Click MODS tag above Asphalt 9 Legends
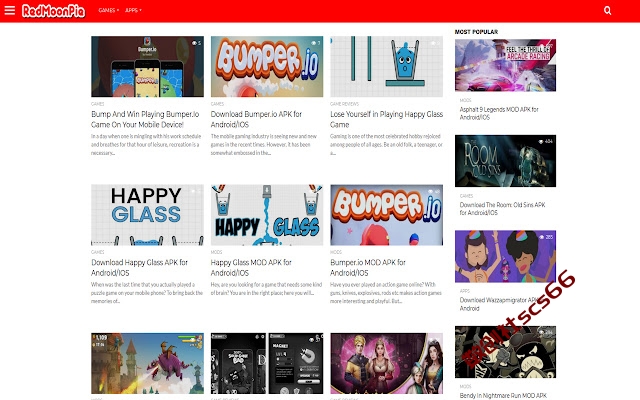This screenshot has height=400, width=640. click(465, 100)
